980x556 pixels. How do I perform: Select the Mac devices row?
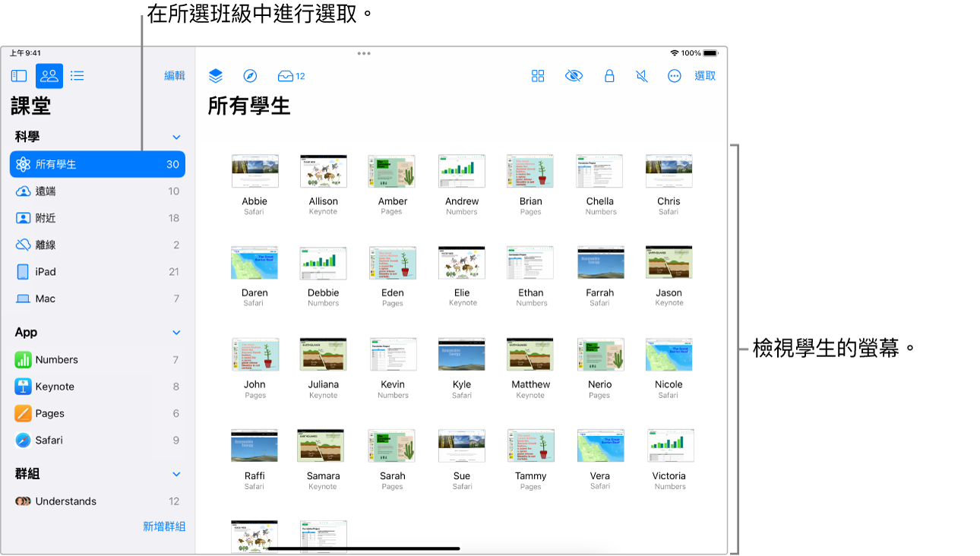pyautogui.click(x=97, y=299)
